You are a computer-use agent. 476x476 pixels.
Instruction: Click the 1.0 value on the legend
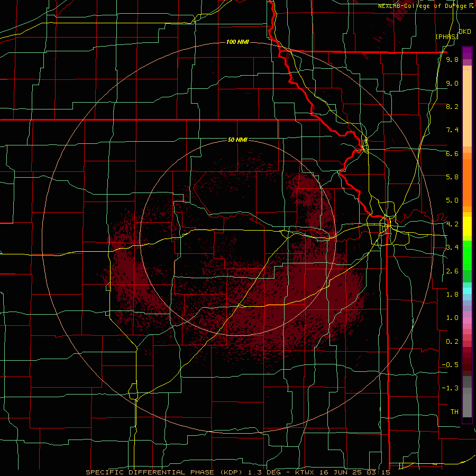click(x=452, y=318)
